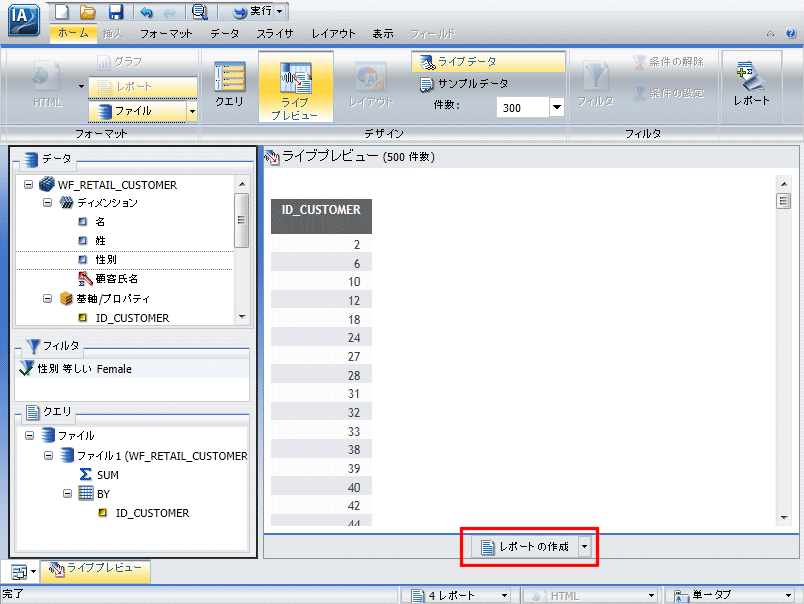804x604 pixels.
Task: Enable ライブデータ for the preview
Action: (488, 62)
